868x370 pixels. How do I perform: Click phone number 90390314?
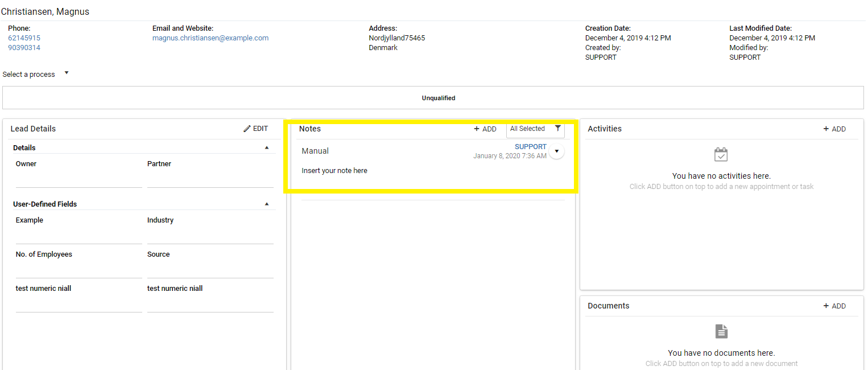tap(24, 48)
